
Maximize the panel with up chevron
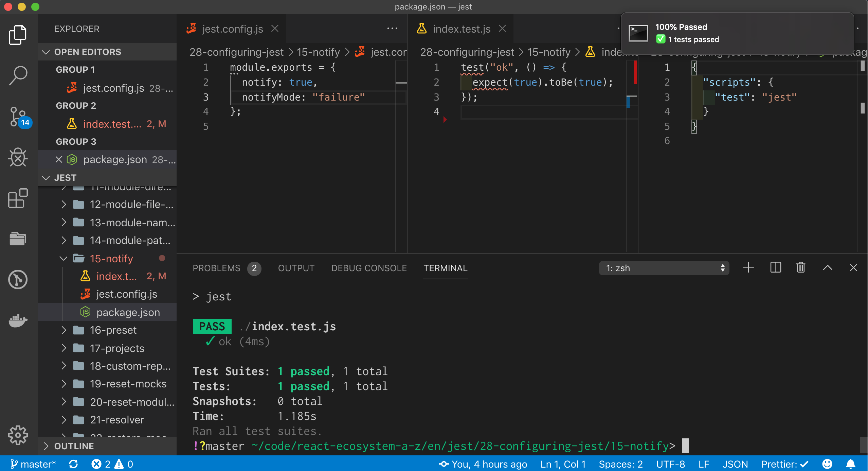click(x=828, y=268)
